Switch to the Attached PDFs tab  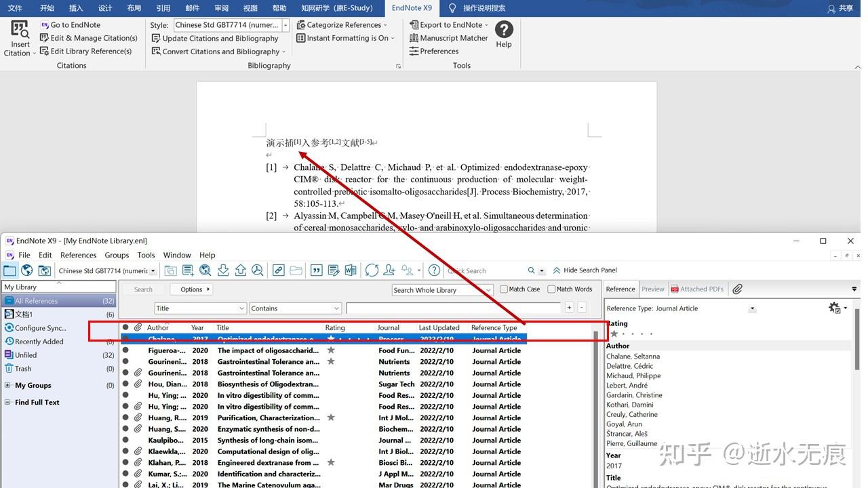point(698,289)
